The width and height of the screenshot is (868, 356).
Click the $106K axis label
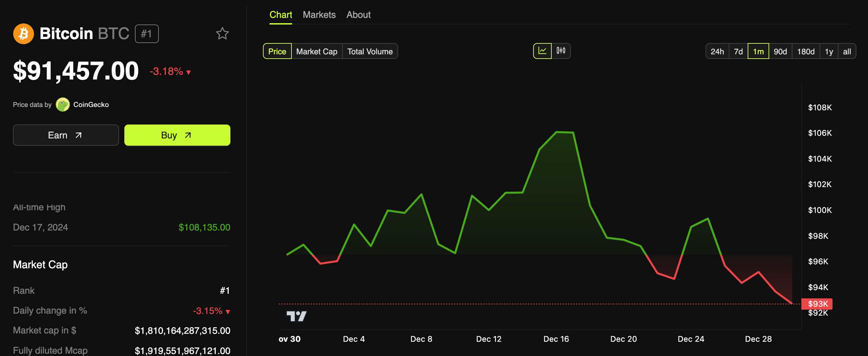point(820,133)
